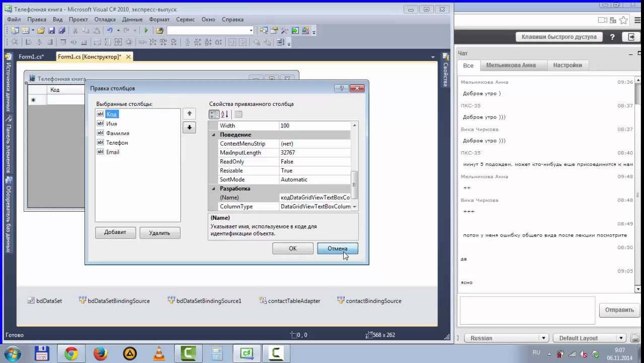Click the help question-mark on Правка столбцов
Screen dimensions: 644x363
(x=341, y=88)
